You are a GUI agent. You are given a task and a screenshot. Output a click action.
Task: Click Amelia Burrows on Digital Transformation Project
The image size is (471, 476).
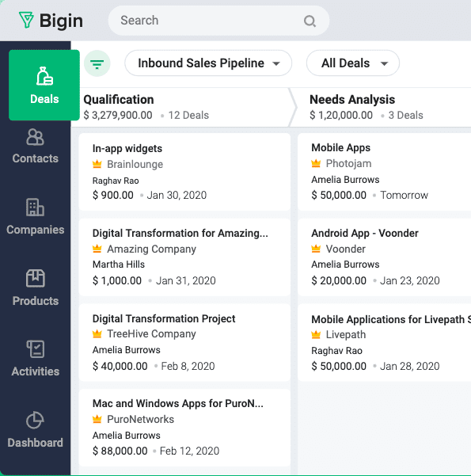point(126,350)
